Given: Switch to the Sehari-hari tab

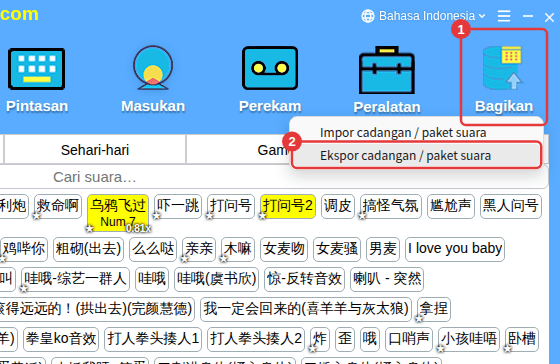Looking at the screenshot, I should coord(95,150).
